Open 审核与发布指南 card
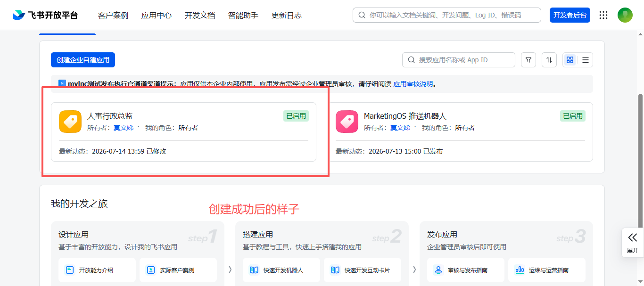The width and height of the screenshot is (644, 286). (466, 270)
